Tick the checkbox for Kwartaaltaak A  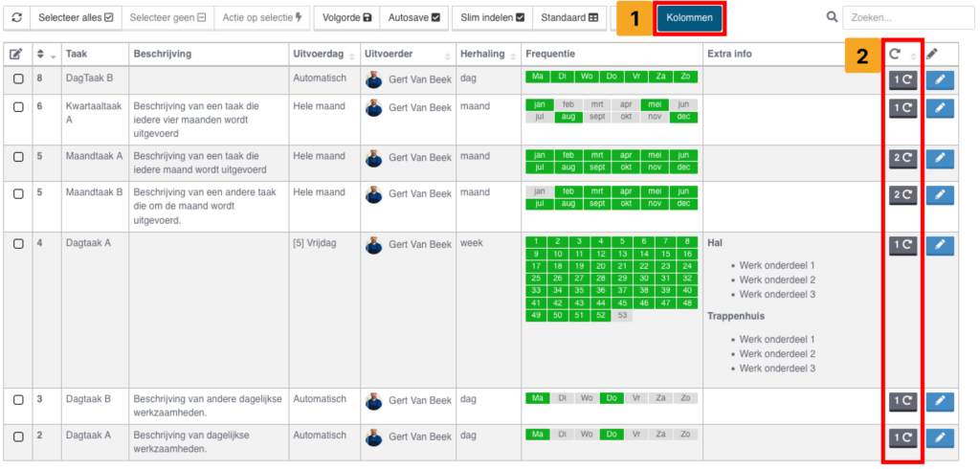click(18, 107)
